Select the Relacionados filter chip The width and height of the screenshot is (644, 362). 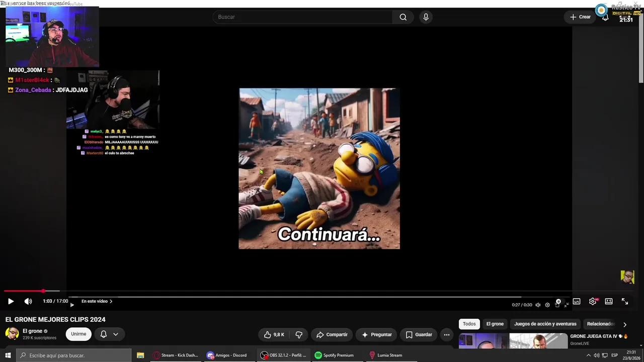[x=601, y=324]
